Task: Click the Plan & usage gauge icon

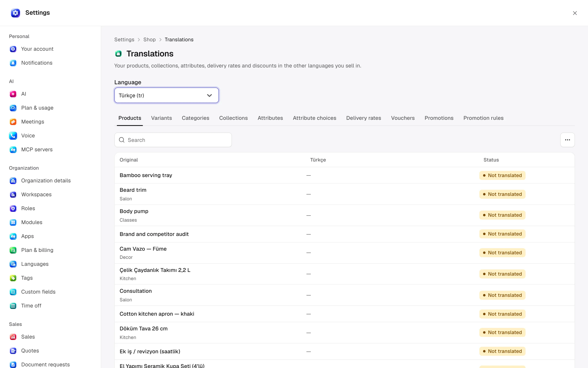Action: 13,108
